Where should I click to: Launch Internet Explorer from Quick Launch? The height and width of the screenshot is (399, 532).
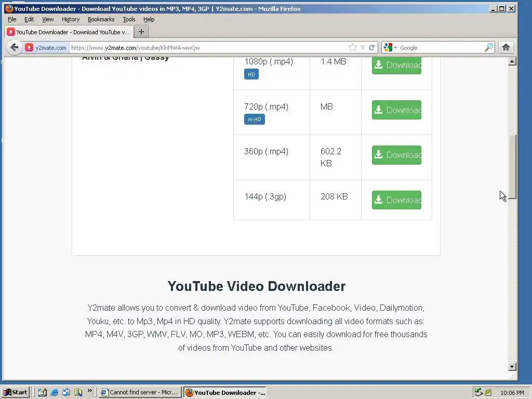tap(54, 393)
